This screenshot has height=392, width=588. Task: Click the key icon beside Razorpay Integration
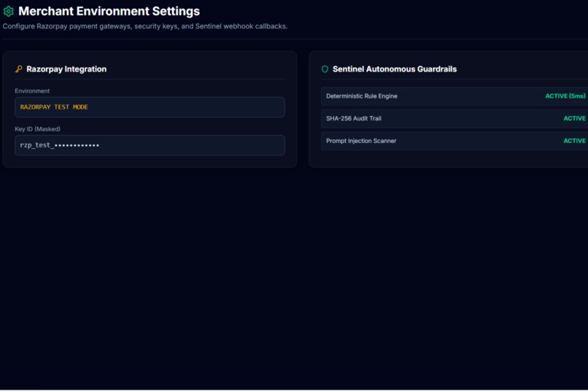pos(18,69)
